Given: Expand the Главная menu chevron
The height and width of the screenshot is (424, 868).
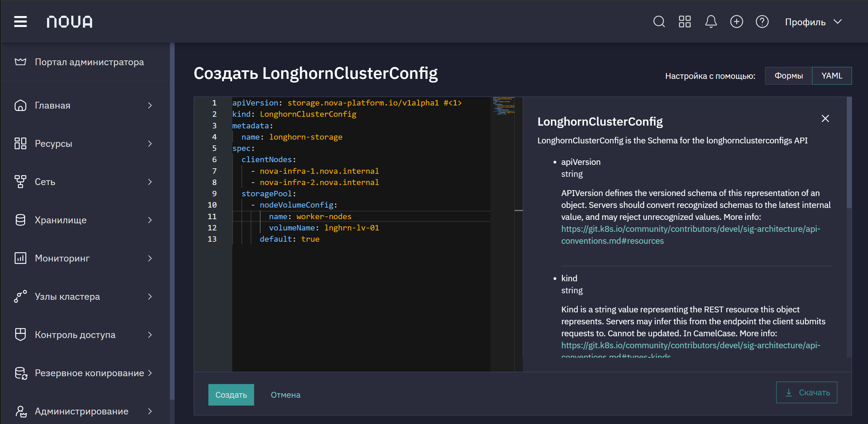Looking at the screenshot, I should point(150,105).
